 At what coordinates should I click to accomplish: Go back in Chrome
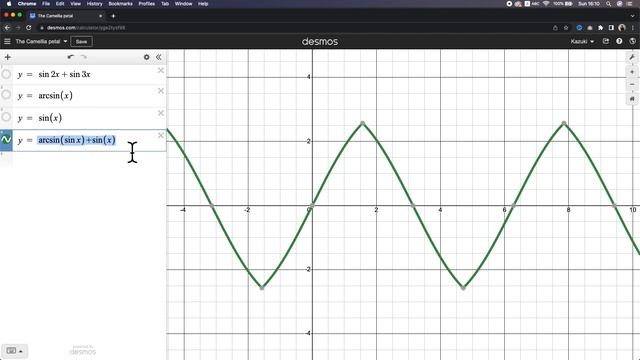7,28
